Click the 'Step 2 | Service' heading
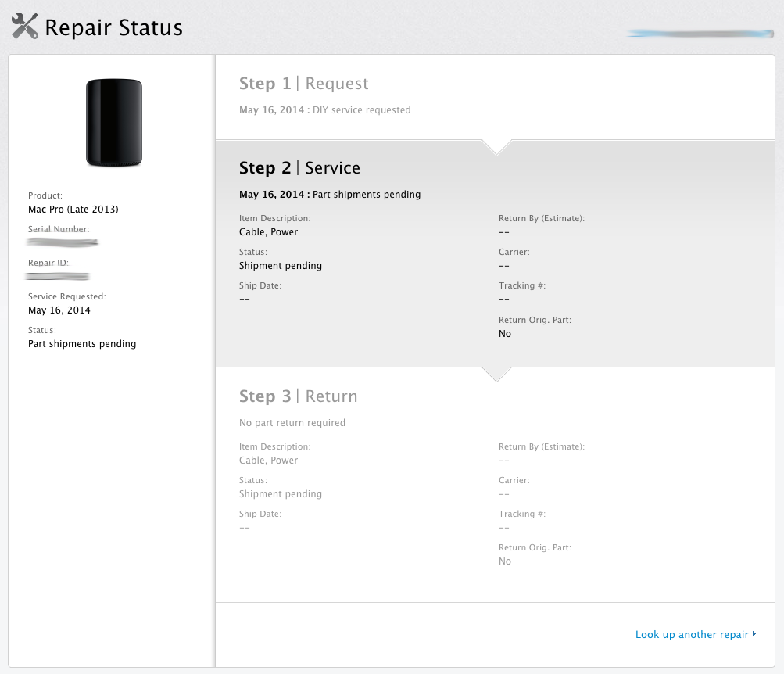Viewport: 784px width, 674px height. pyautogui.click(x=299, y=168)
